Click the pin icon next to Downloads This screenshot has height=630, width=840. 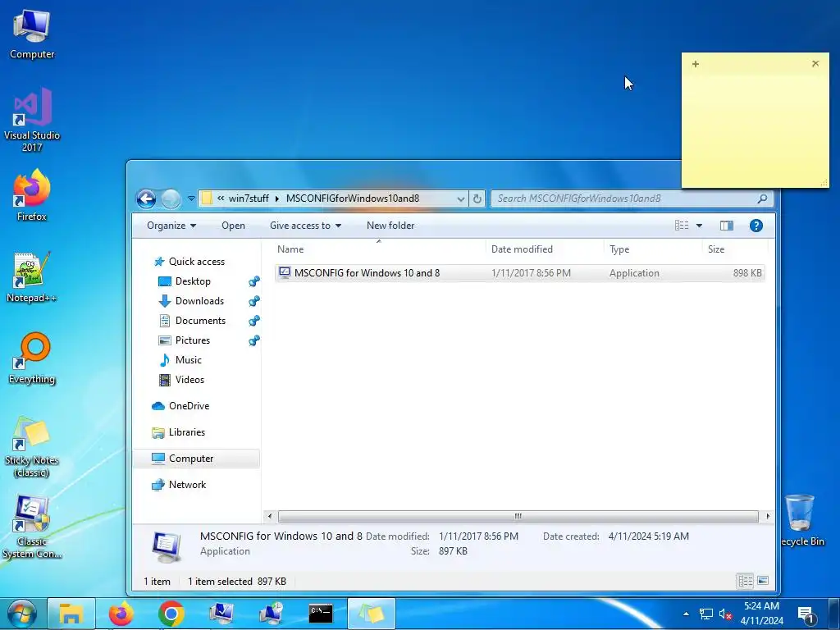point(254,301)
